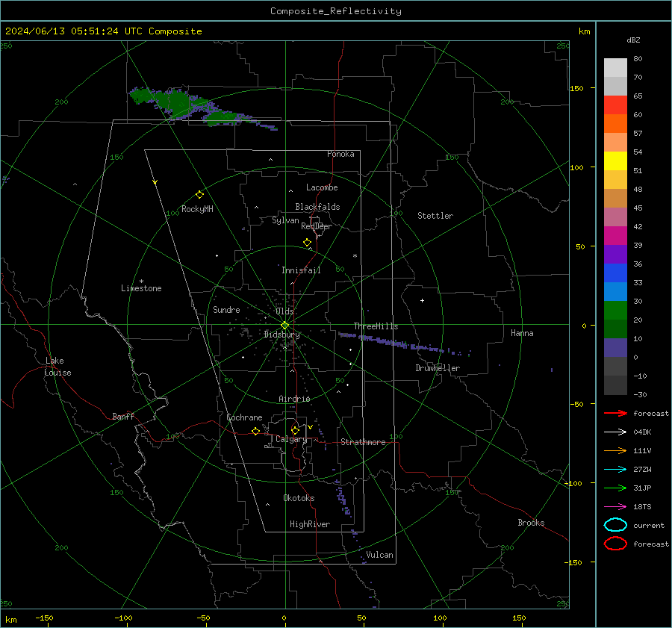Click the Banff label
The image size is (672, 628).
coord(123,416)
